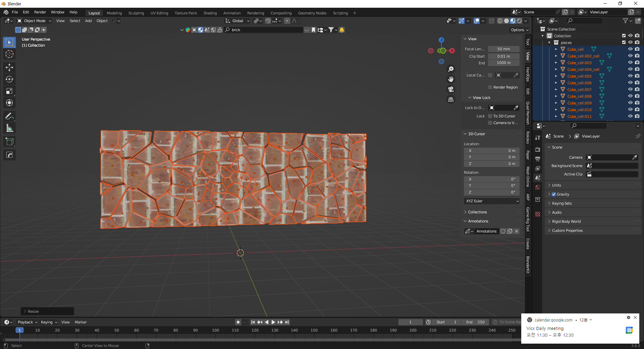Open the Tool properties tab icon
Viewport: 644px width, 349px height.
pos(538,137)
